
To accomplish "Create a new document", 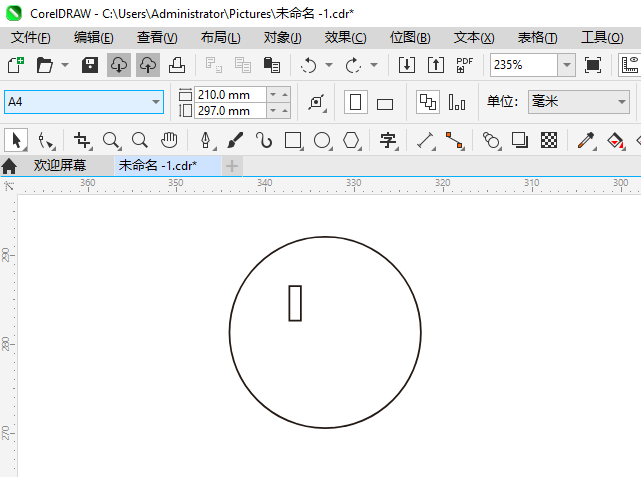I will 16,65.
